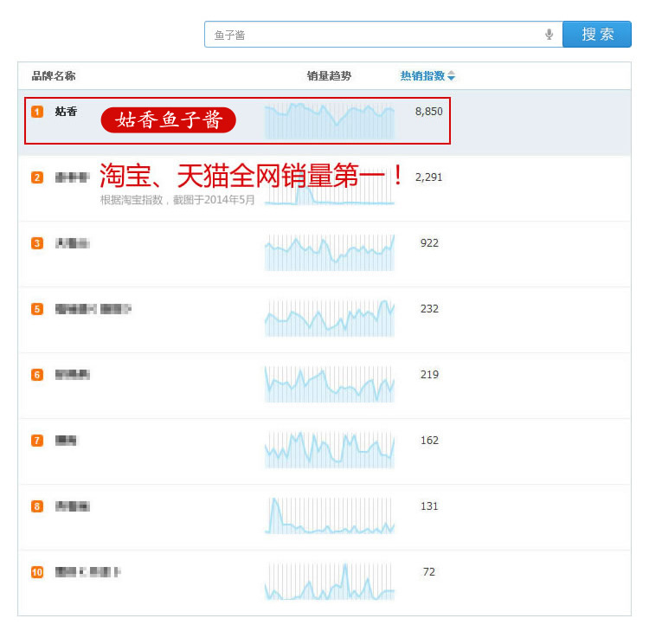
Task: Click blurred brand name in rank 5 row
Action: pos(93,309)
